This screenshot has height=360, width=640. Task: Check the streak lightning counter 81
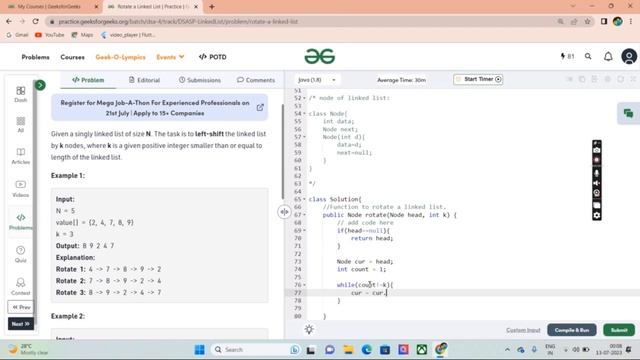(x=567, y=56)
